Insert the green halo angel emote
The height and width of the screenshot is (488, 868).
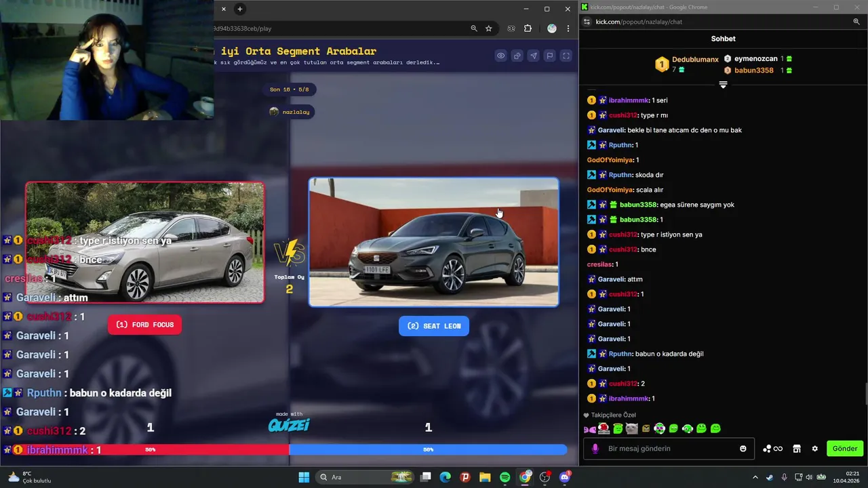[x=618, y=428]
